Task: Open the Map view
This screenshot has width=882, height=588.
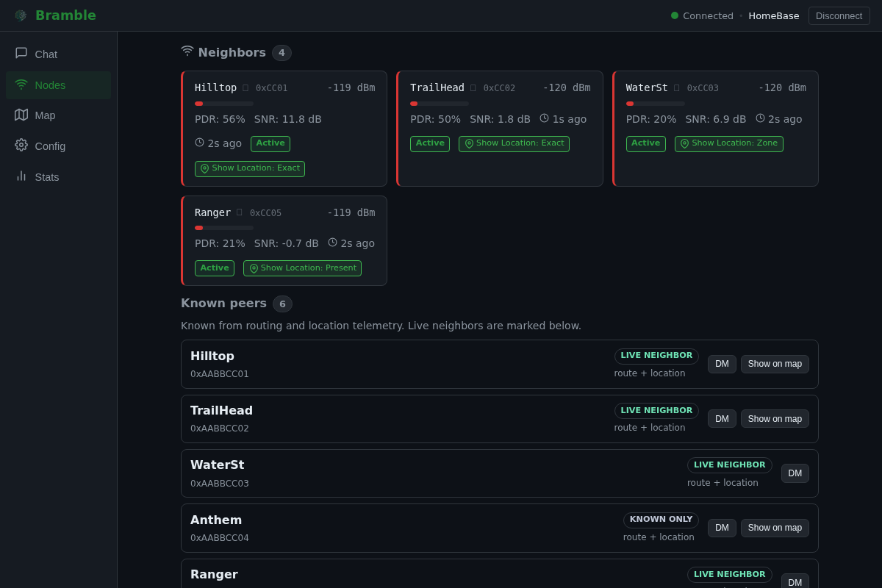Action: 58,115
